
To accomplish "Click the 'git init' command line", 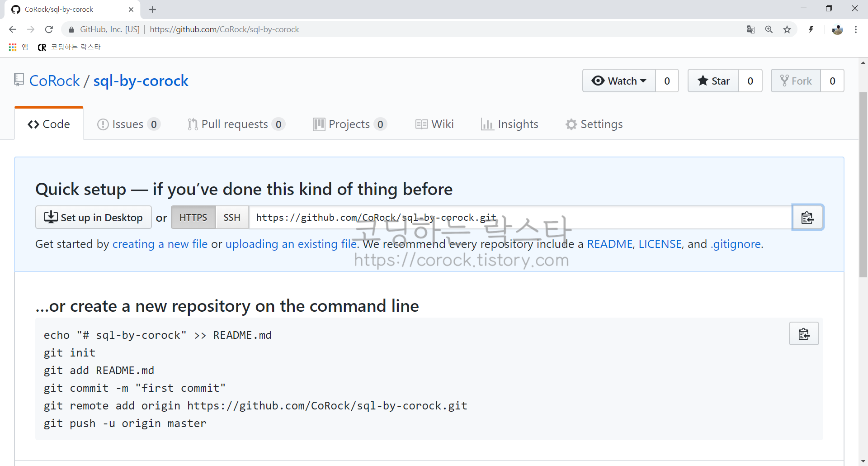I will click(x=70, y=353).
